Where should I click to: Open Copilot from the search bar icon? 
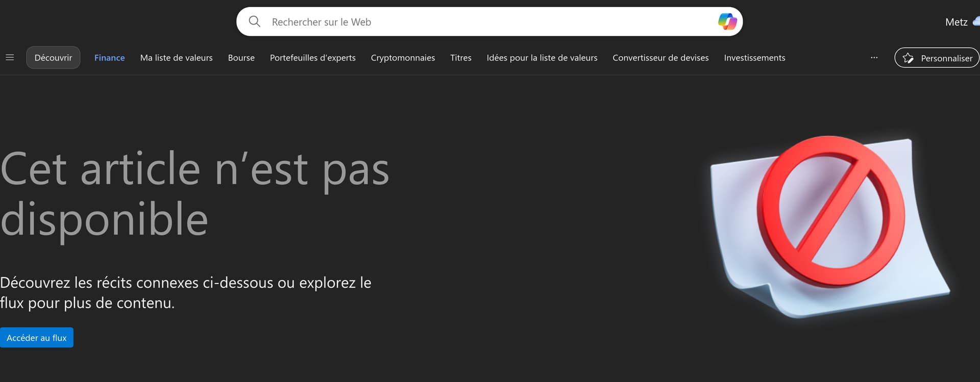pos(727,21)
